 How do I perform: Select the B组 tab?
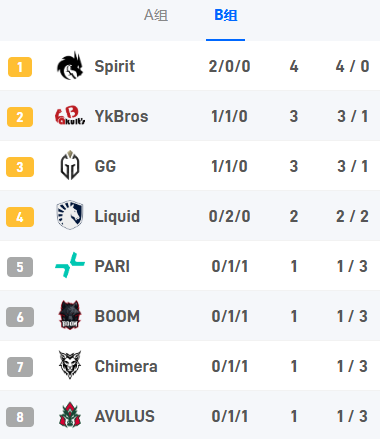[226, 15]
